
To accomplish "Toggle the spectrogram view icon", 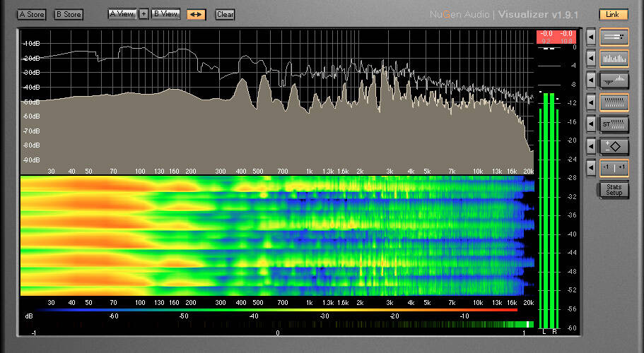I will coord(613,102).
